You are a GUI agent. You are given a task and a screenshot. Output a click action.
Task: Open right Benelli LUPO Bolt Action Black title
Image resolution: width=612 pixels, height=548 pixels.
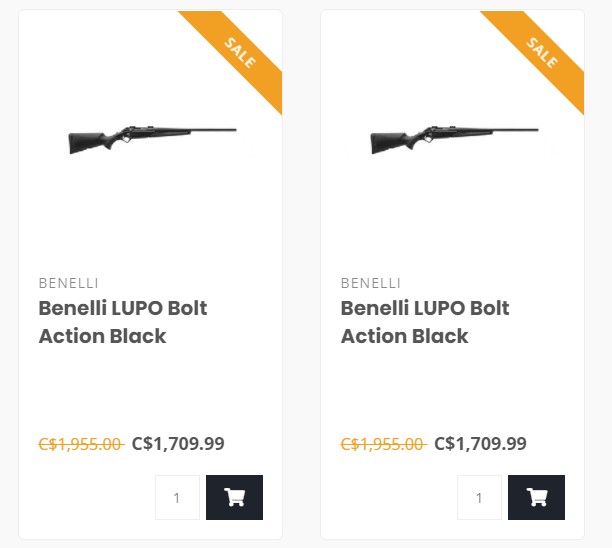coord(424,321)
